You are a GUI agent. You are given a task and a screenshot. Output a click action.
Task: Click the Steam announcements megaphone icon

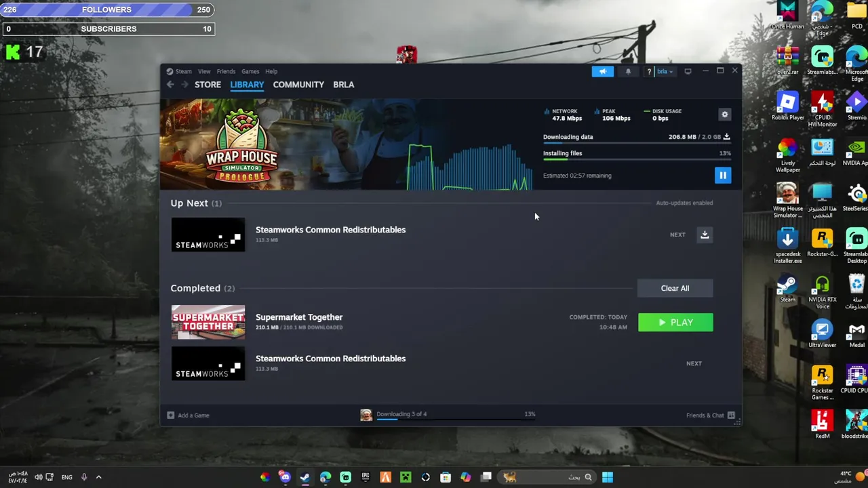[602, 71]
